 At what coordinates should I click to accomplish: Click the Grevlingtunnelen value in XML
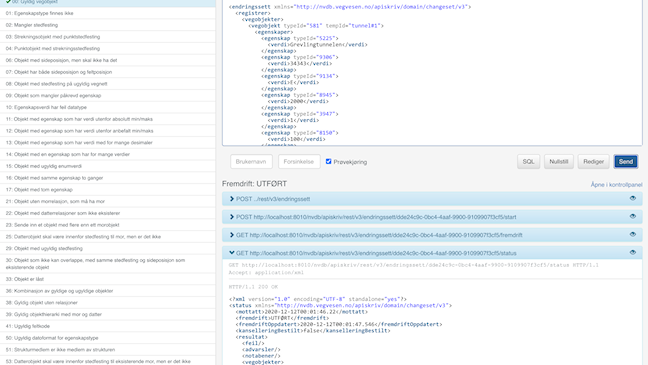point(316,45)
